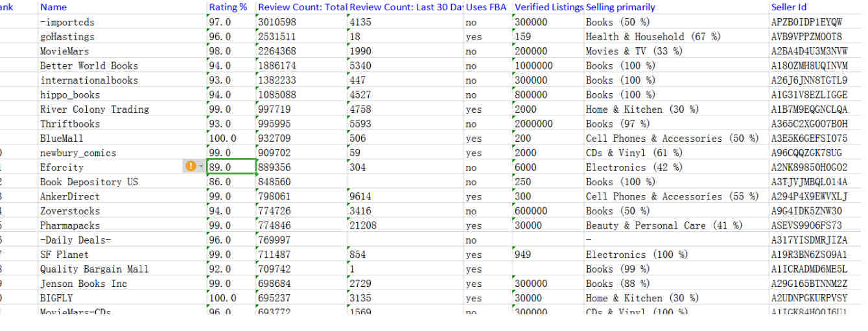Select the total review count 3010598
The image size is (868, 331).
point(277,22)
